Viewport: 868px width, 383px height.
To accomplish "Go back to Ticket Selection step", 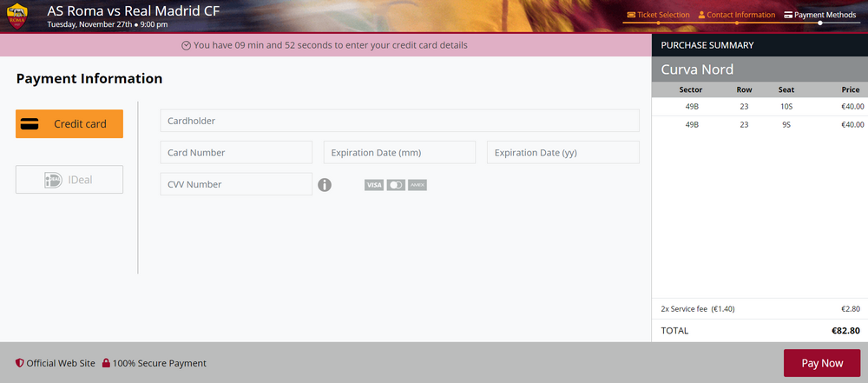I will tap(658, 15).
